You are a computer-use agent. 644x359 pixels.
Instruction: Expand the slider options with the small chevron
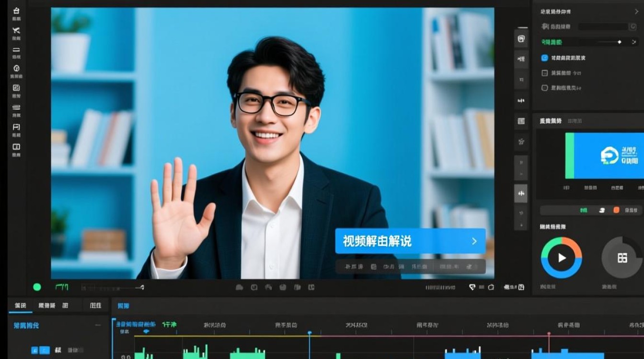(633, 42)
